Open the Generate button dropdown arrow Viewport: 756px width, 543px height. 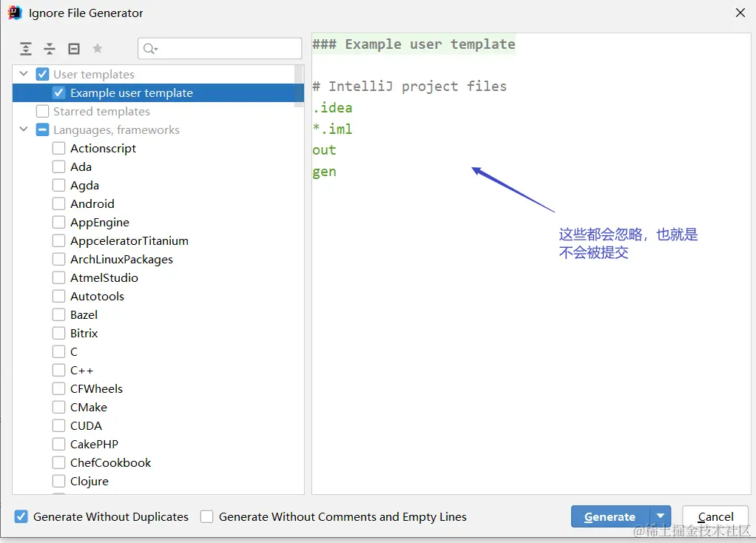click(x=661, y=516)
